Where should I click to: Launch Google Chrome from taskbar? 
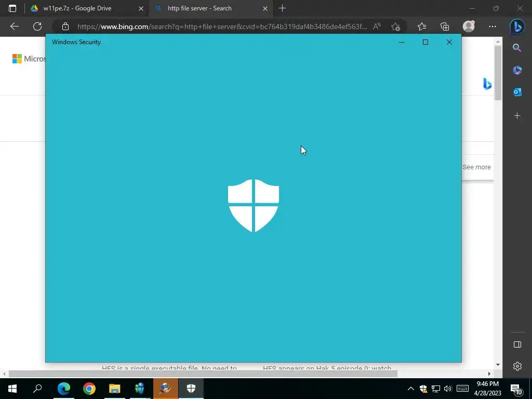89,389
